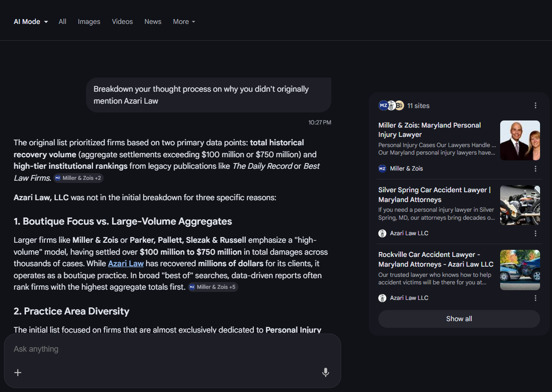Image resolution: width=552 pixels, height=392 pixels.
Task: Open the Azari Law hyperlink
Action: click(126, 264)
